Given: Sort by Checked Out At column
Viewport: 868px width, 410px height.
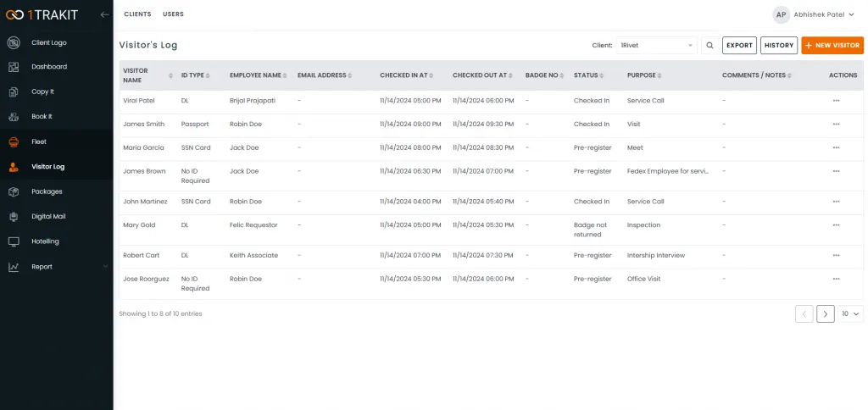Looking at the screenshot, I should [510, 75].
